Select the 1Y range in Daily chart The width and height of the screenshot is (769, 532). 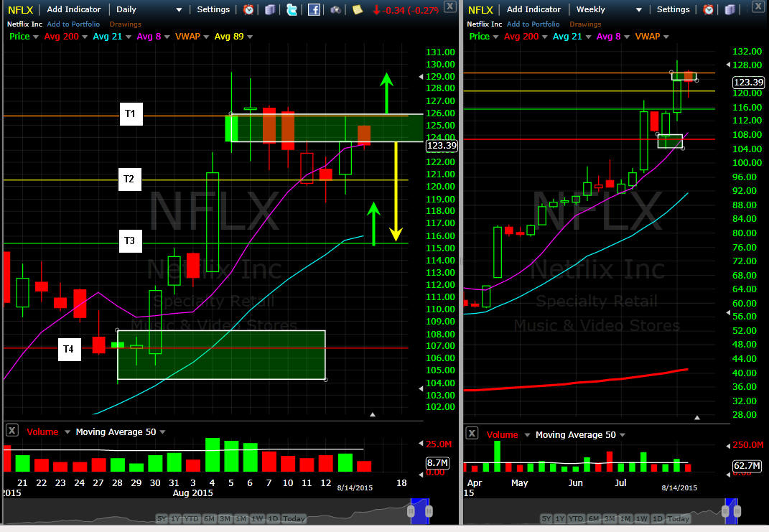176,519
